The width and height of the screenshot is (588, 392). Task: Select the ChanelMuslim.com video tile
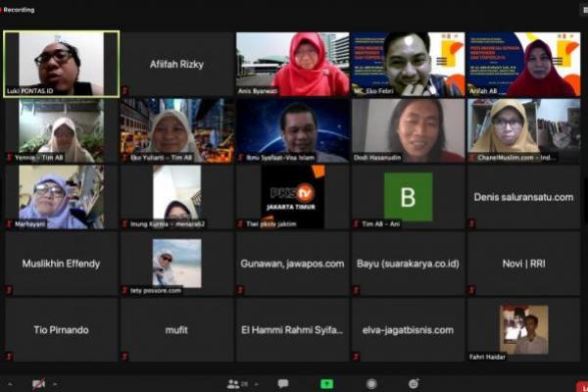pyautogui.click(x=524, y=130)
